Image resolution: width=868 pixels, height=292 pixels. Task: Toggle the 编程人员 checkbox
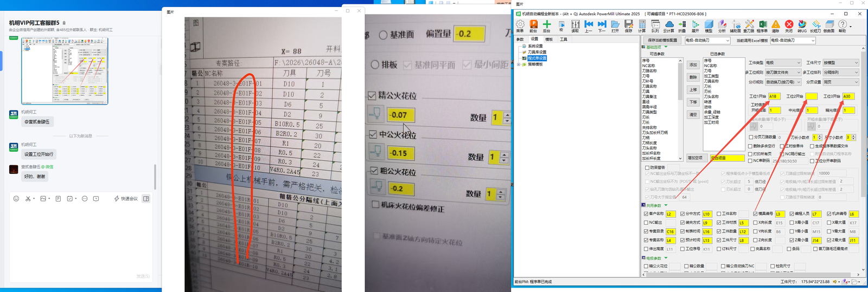pyautogui.click(x=792, y=214)
